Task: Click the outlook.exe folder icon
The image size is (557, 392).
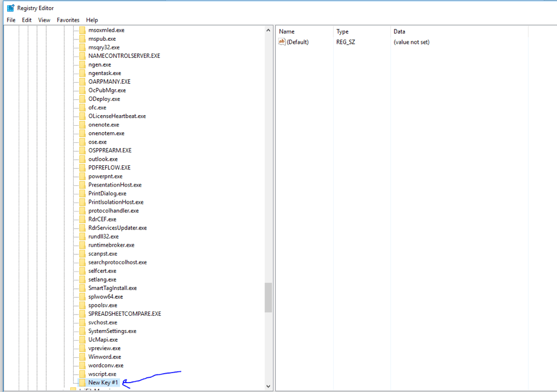Action: [x=83, y=159]
